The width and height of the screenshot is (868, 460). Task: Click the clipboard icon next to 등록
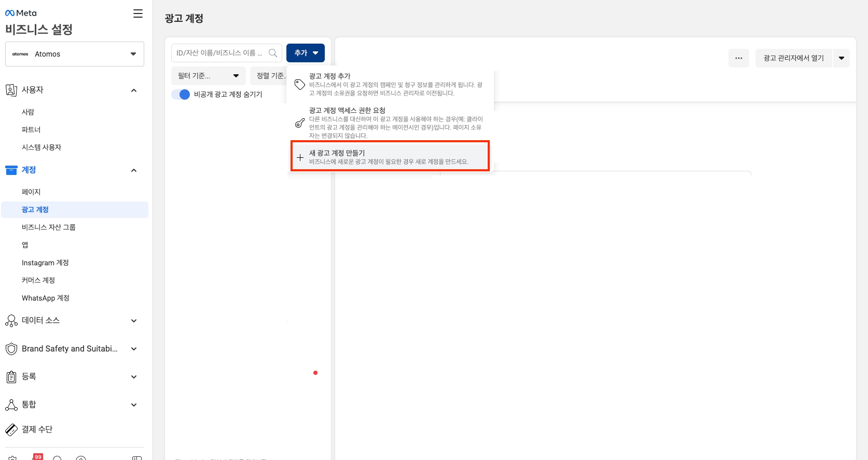11,377
